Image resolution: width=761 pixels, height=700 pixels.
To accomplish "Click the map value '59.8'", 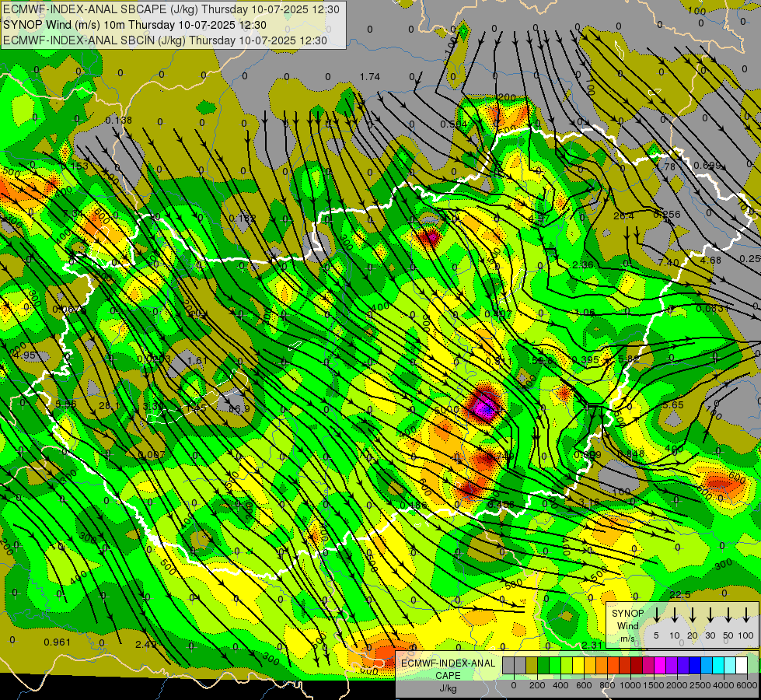I will (x=543, y=361).
